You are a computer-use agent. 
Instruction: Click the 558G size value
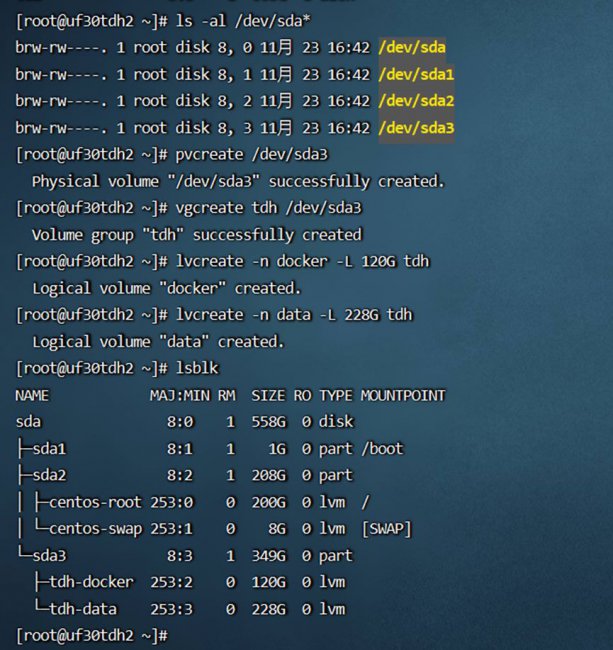(269, 422)
